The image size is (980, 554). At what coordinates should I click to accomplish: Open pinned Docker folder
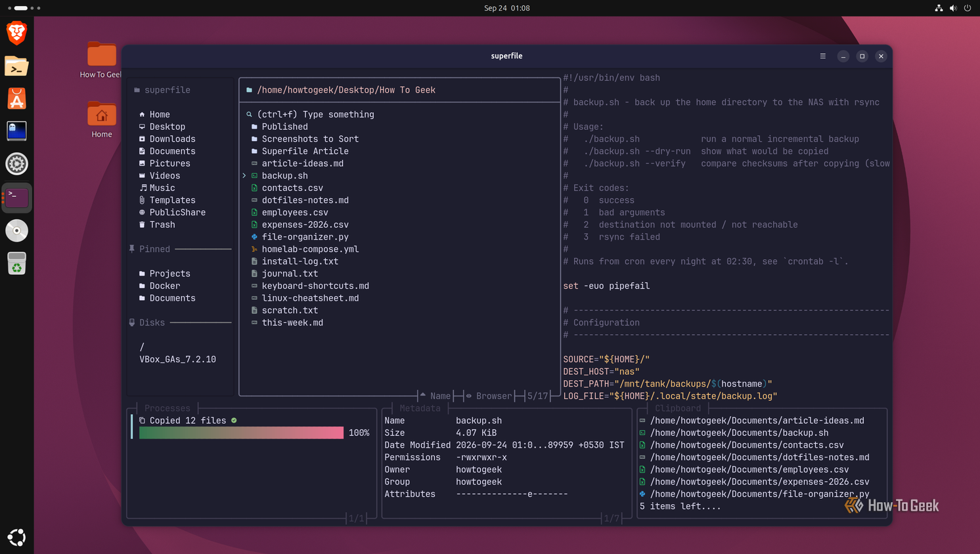coord(165,286)
